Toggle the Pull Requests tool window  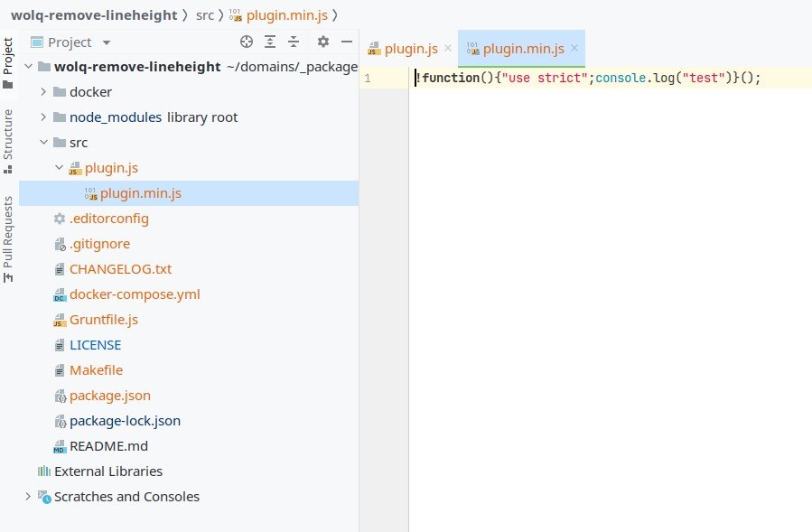coord(8,238)
